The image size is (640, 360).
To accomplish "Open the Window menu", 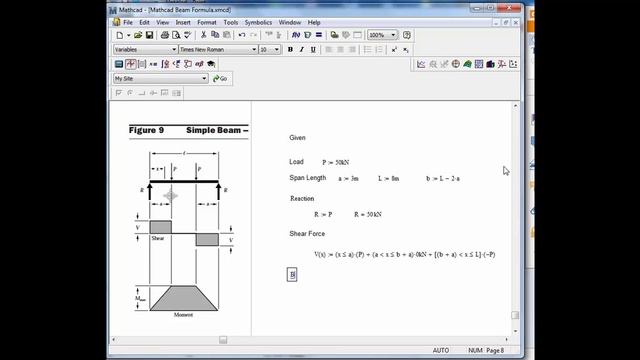I will 290,22.
